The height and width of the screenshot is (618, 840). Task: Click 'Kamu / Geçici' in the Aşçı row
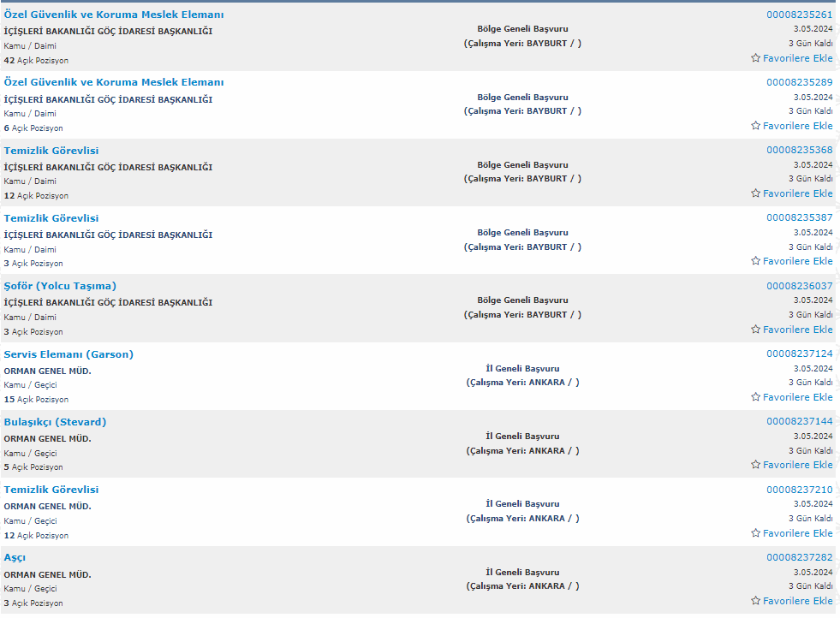point(30,589)
